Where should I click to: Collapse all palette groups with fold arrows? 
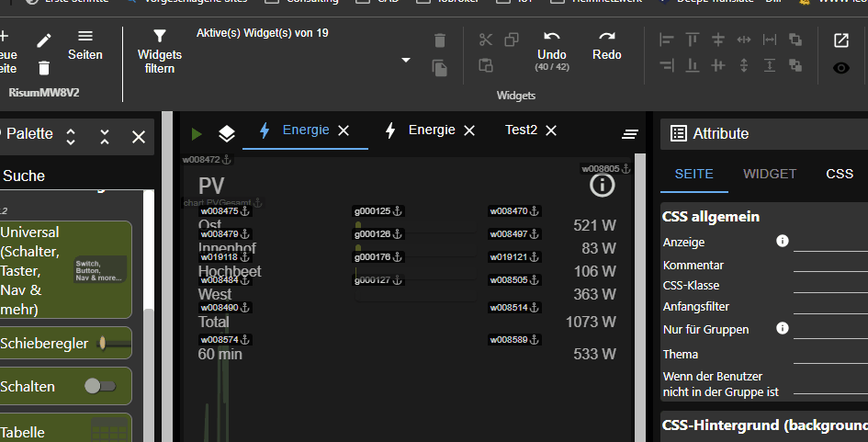105,137
